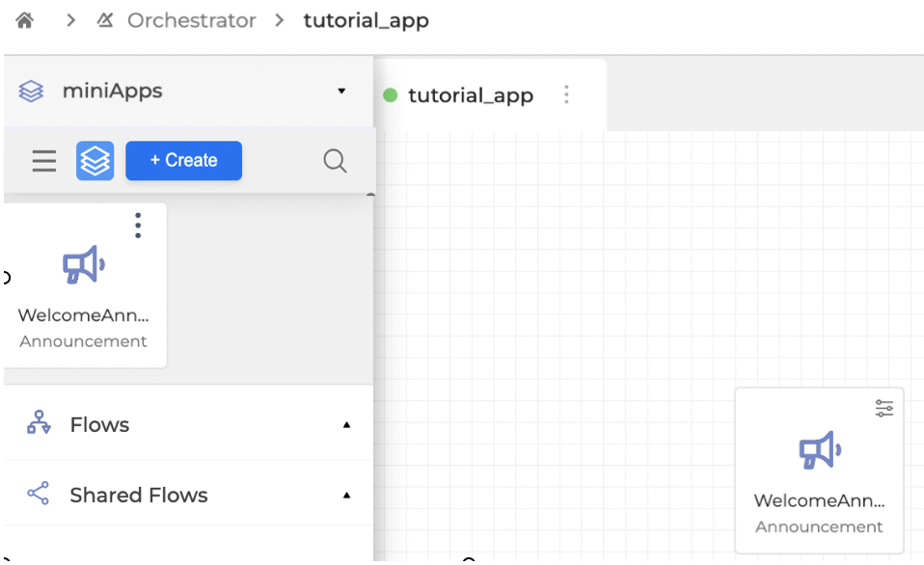Click the miniApps layers icon
924x565 pixels.
31,92
